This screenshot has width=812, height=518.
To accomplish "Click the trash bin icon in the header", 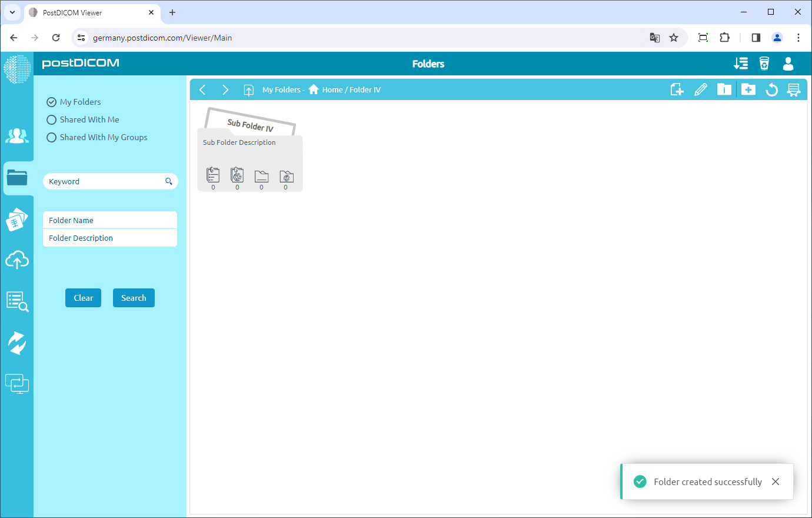I will pyautogui.click(x=764, y=63).
